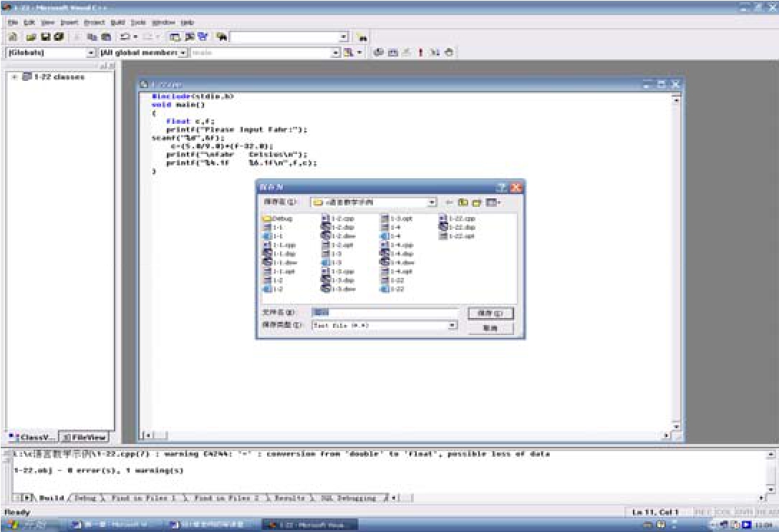Open the Tools menu
Image resolution: width=779 pixels, height=532 pixels.
(138, 22)
